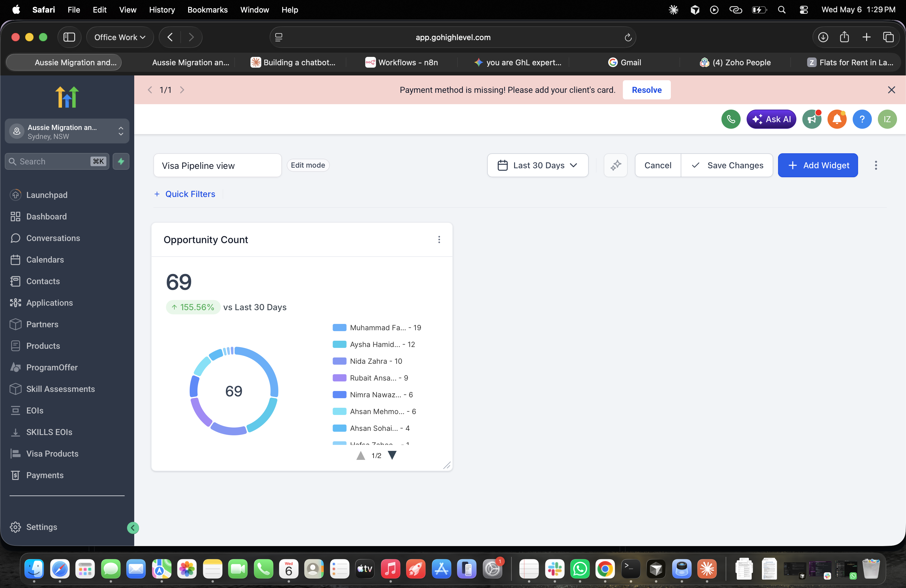Go to previous legend page arrow
This screenshot has width=906, height=588.
(x=360, y=455)
